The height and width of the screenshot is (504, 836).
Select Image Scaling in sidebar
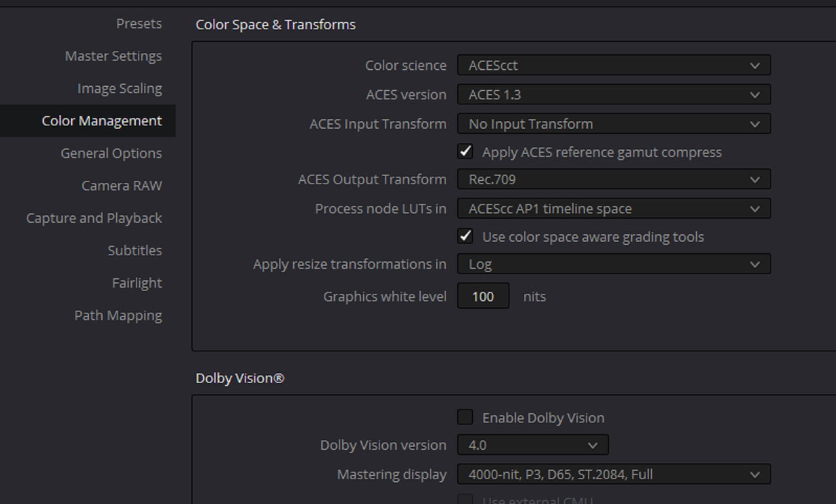(120, 88)
